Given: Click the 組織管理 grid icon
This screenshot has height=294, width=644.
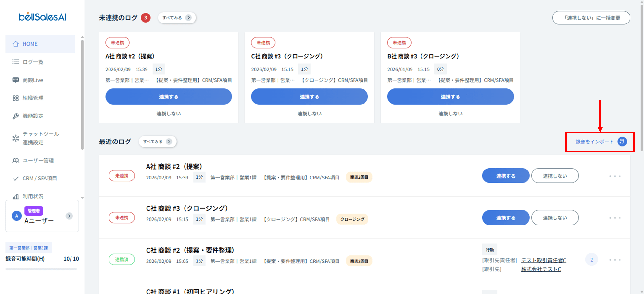Looking at the screenshot, I should (x=15, y=98).
